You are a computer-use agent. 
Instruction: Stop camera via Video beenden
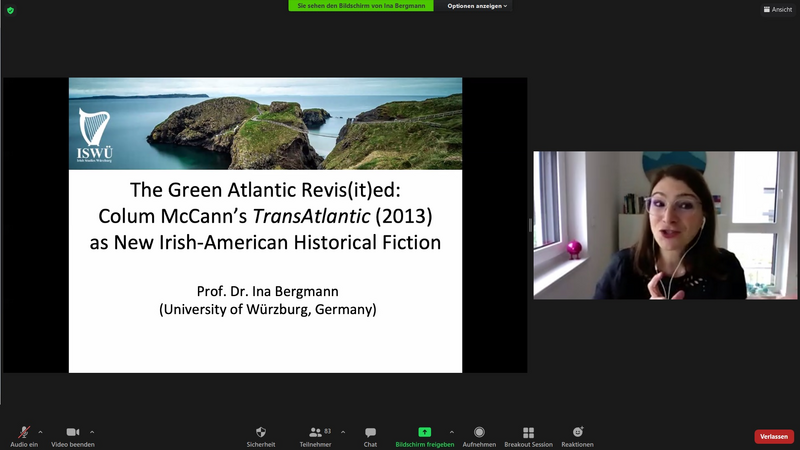click(x=72, y=432)
